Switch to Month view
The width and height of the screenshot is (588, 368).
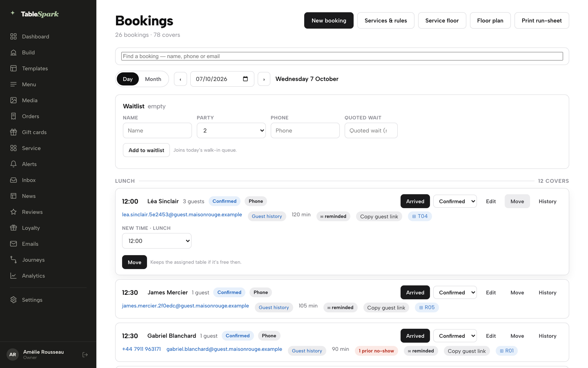click(x=153, y=79)
